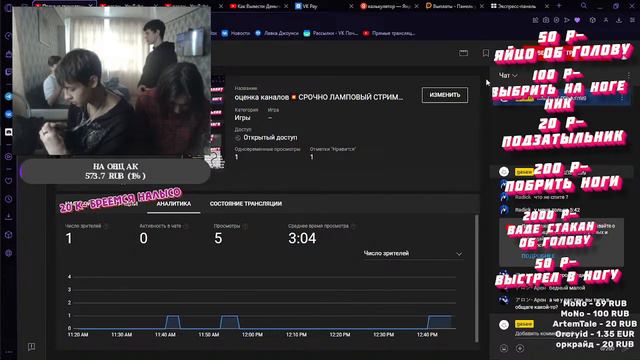This screenshot has height=360, width=640.
Task: Click the ИЗМЕНИТЬ button
Action: coord(445,95)
